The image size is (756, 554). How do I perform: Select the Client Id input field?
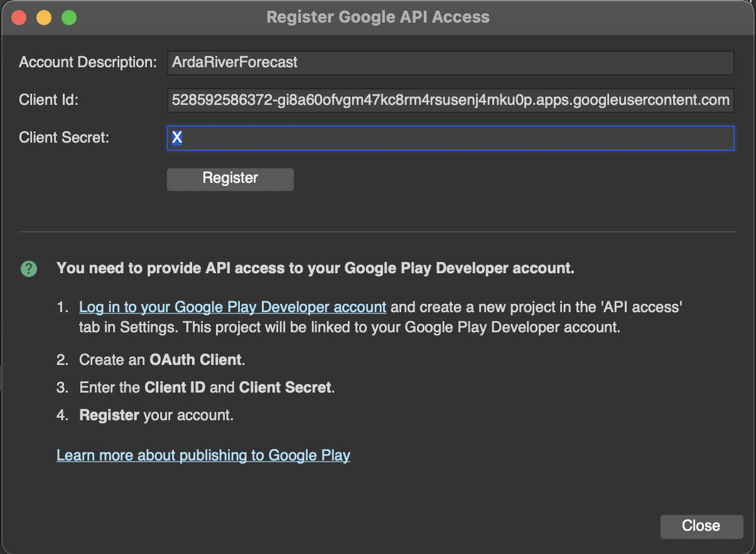[450, 100]
